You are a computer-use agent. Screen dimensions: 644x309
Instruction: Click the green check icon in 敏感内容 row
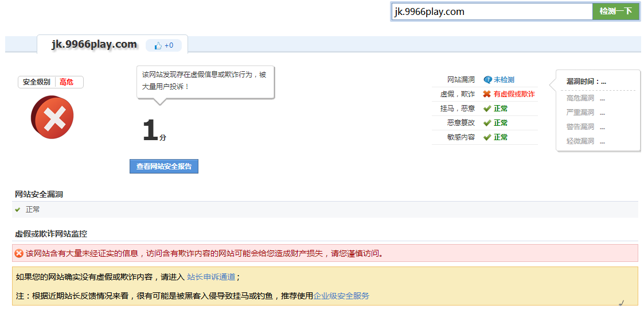487,137
